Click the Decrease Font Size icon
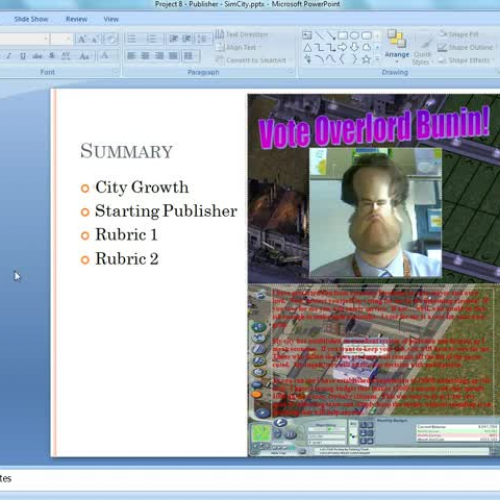This screenshot has height=500, width=500. click(95, 40)
